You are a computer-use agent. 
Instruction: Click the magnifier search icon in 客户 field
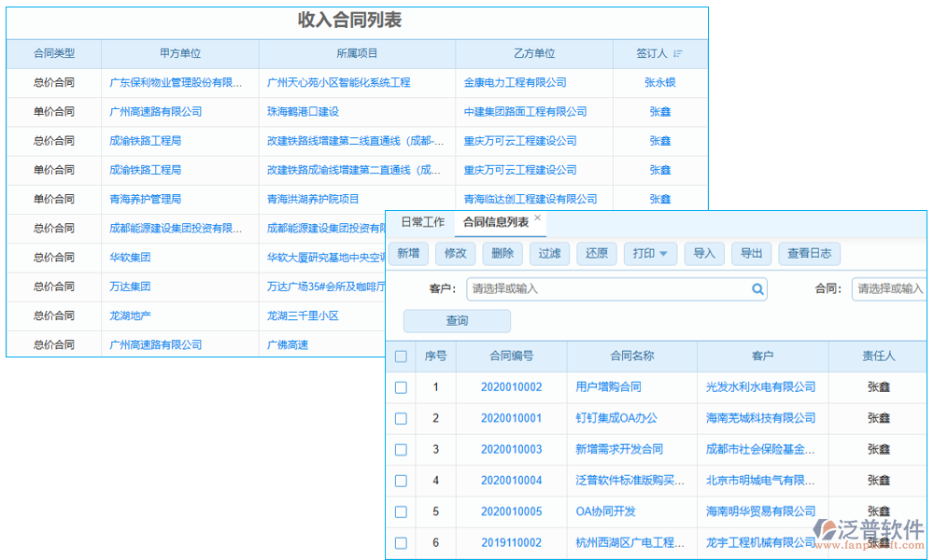click(x=757, y=289)
